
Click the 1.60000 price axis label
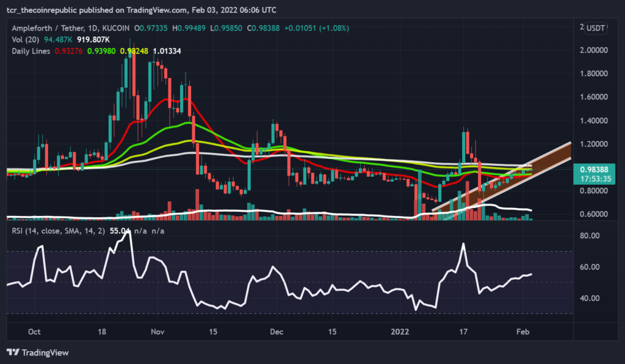pyautogui.click(x=593, y=97)
